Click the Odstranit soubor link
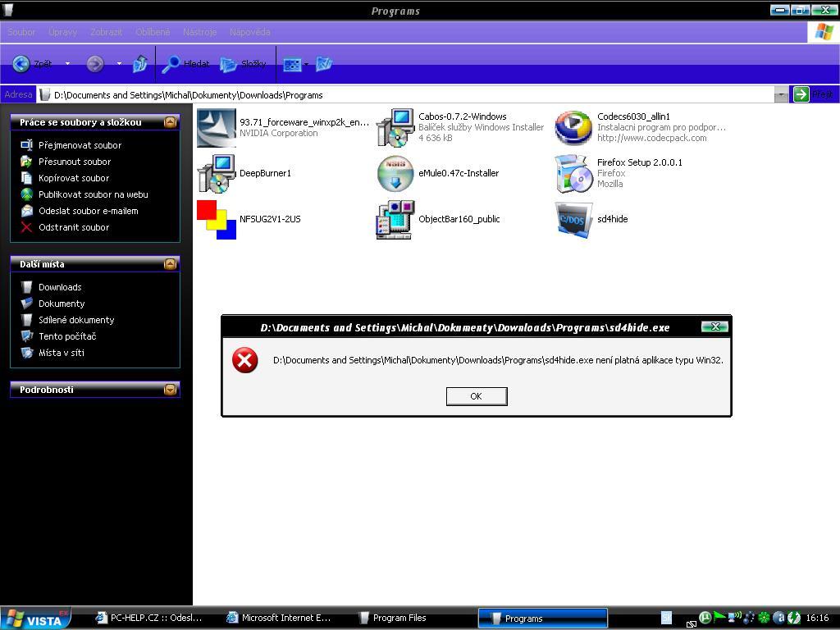 click(74, 227)
